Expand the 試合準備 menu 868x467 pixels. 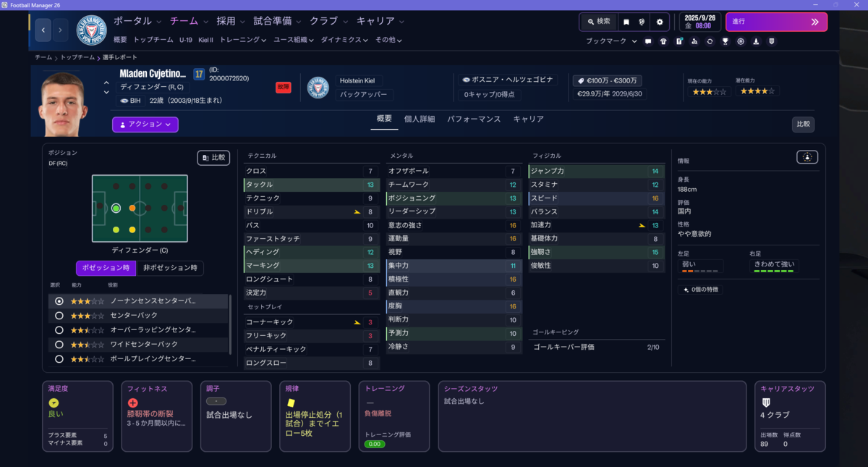point(278,21)
